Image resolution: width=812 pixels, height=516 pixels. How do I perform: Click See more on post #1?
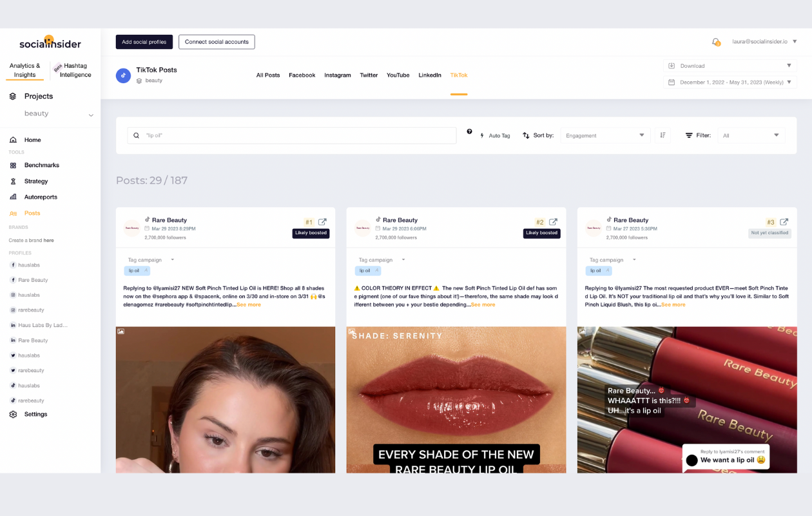249,304
